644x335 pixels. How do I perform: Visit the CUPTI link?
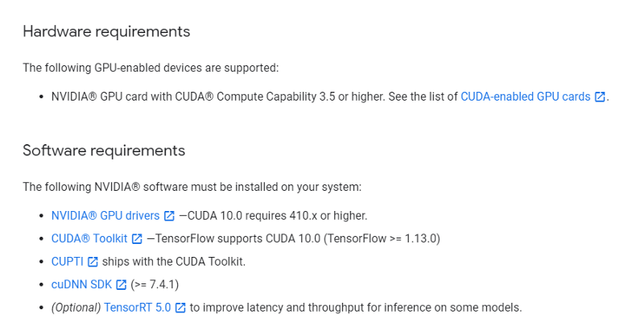tap(68, 262)
